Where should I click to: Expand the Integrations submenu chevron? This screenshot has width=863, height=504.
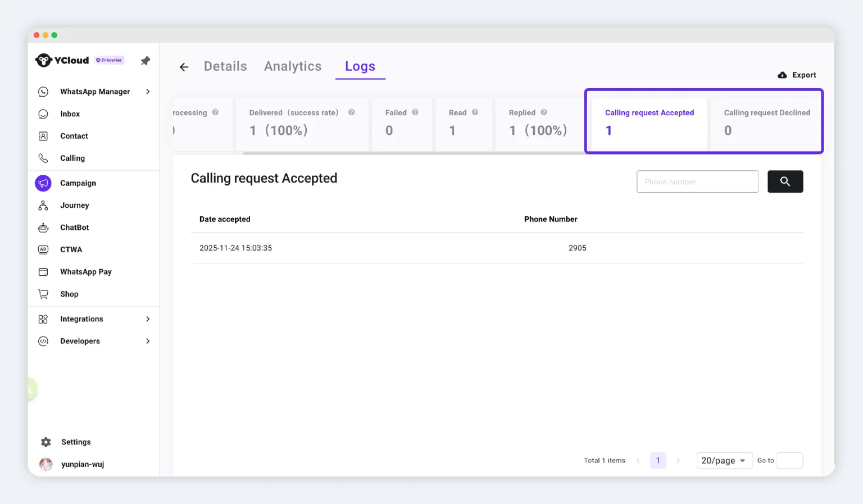(x=148, y=319)
